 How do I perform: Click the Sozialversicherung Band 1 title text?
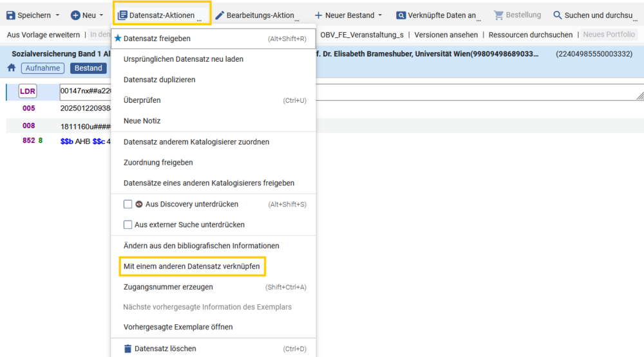point(61,54)
